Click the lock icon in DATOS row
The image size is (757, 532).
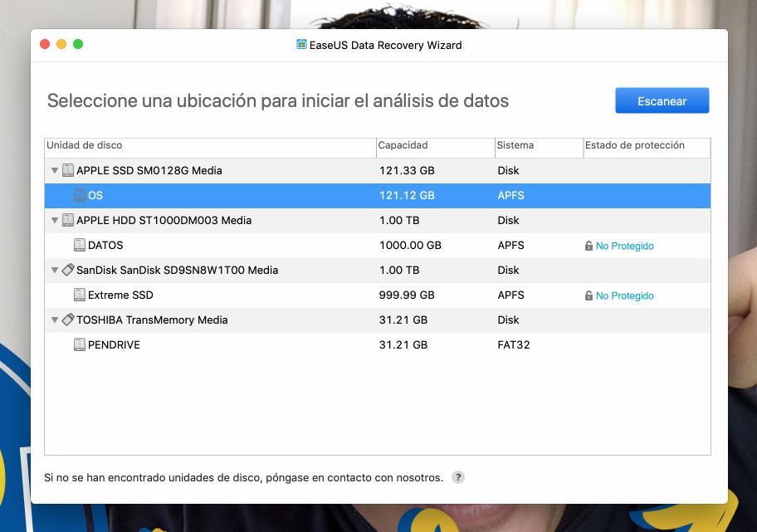(x=589, y=246)
